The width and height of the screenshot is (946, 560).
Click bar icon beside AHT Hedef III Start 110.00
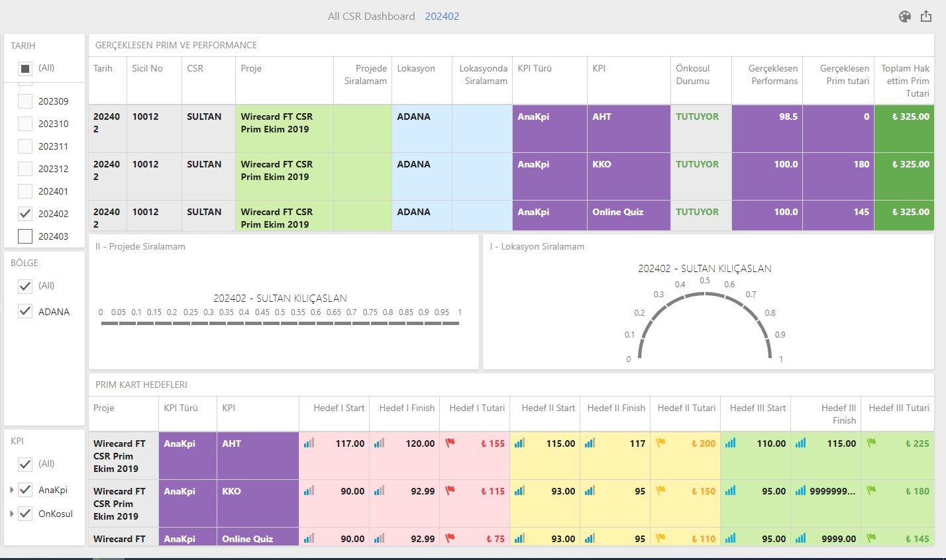(730, 443)
